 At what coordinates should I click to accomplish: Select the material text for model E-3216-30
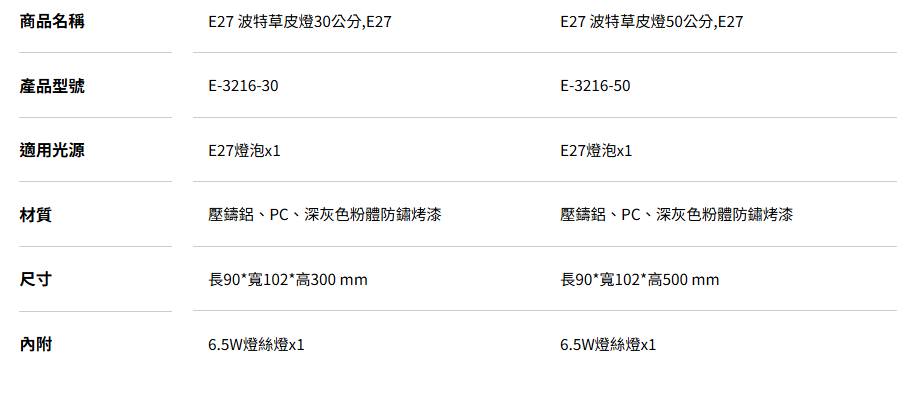(324, 215)
